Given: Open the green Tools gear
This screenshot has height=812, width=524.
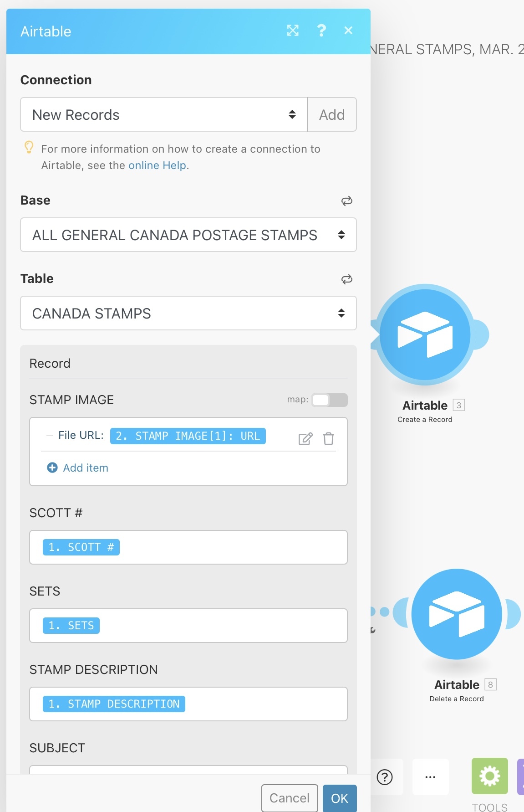Looking at the screenshot, I should click(x=490, y=776).
